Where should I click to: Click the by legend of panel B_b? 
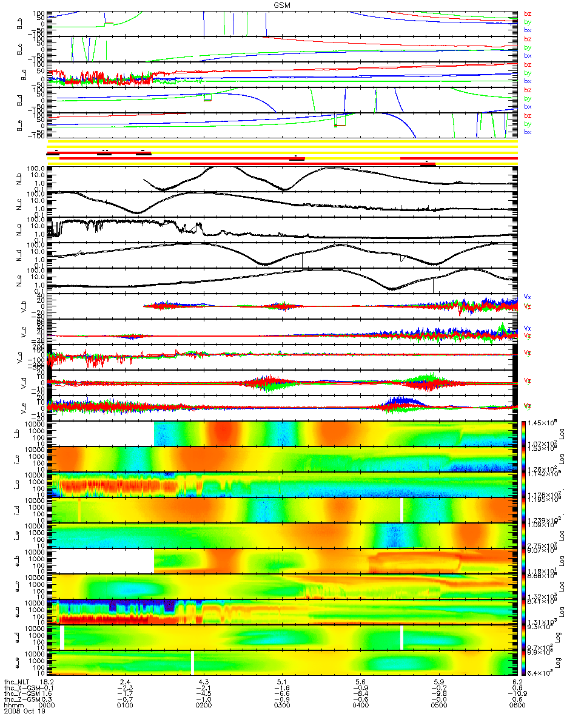click(x=528, y=22)
